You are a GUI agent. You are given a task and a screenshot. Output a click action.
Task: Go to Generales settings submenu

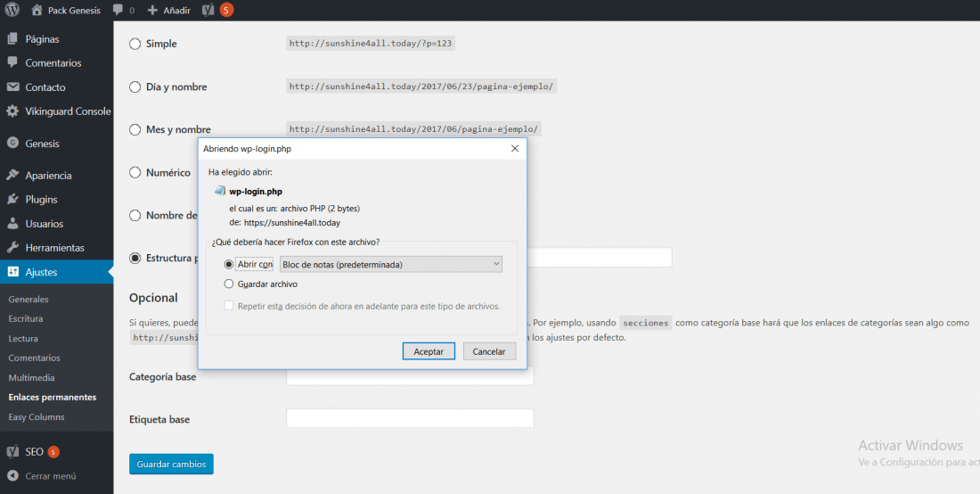(x=29, y=299)
